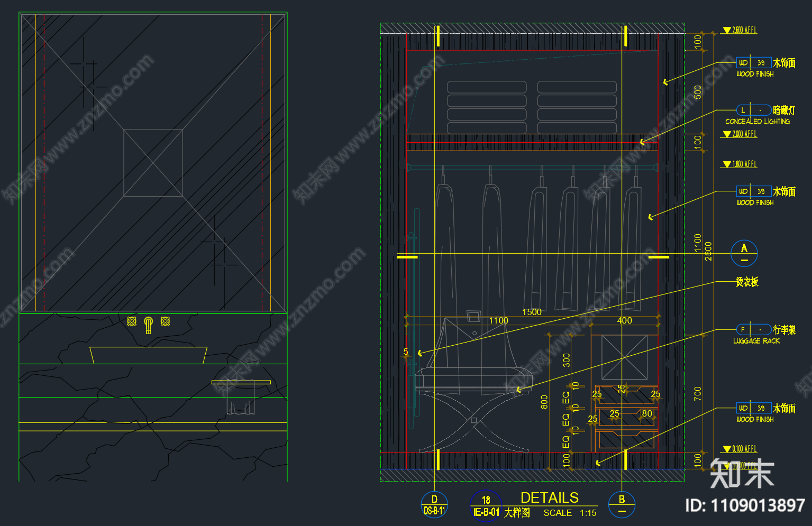Click the section marker circle labeled A
This screenshot has width=812, height=526.
[744, 254]
